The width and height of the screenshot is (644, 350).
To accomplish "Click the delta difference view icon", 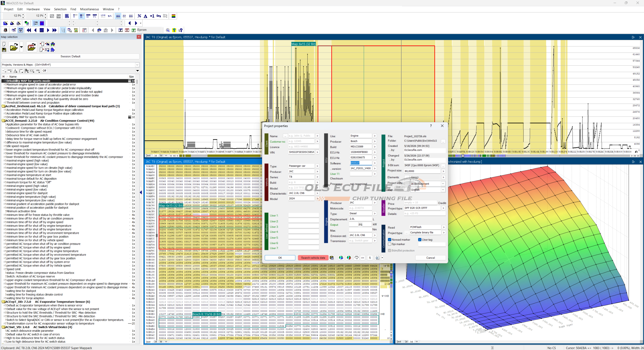I will coord(145,16).
